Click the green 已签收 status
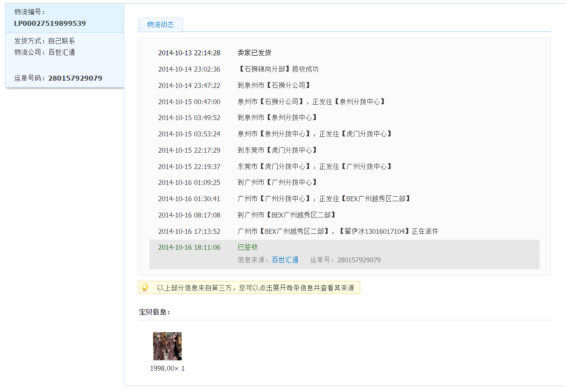Image resolution: width=565 pixels, height=392 pixels. coord(247,247)
